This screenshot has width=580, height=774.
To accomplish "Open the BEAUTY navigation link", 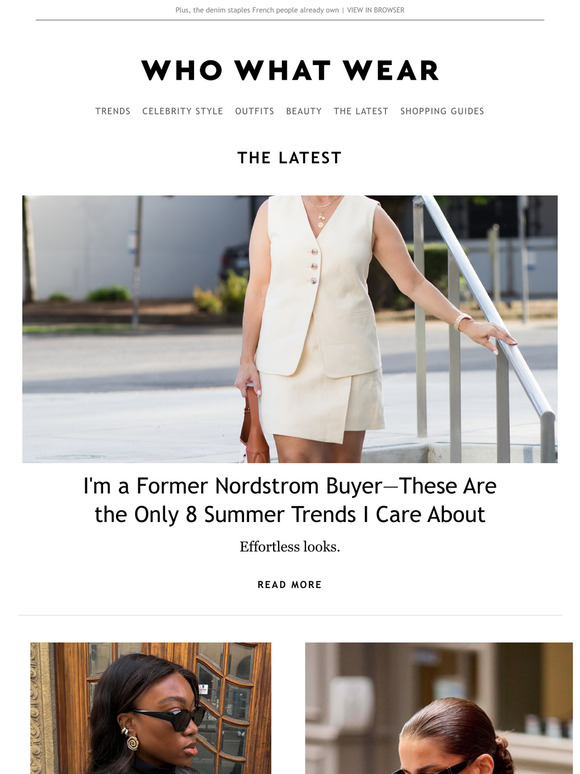I will click(304, 111).
